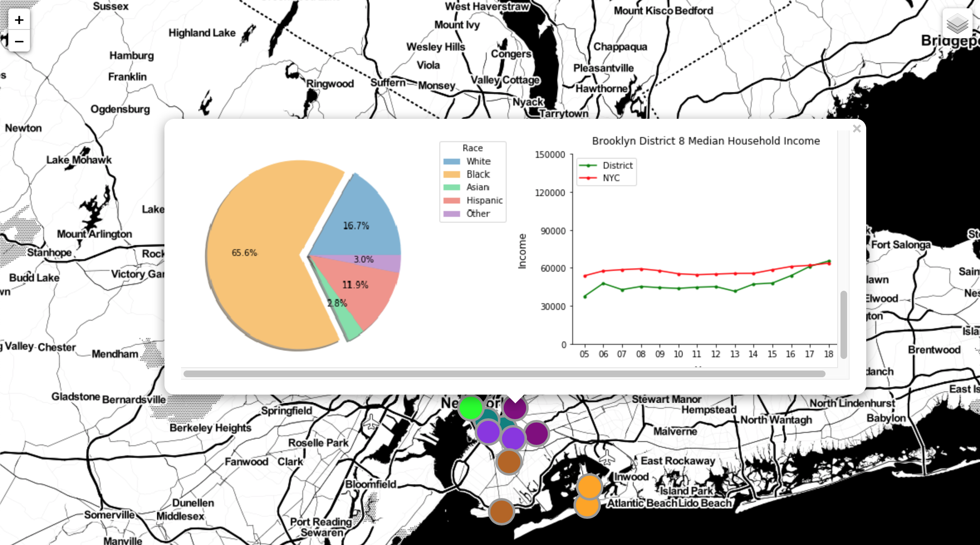Click the White legend color swatch
980x545 pixels.
451,161
